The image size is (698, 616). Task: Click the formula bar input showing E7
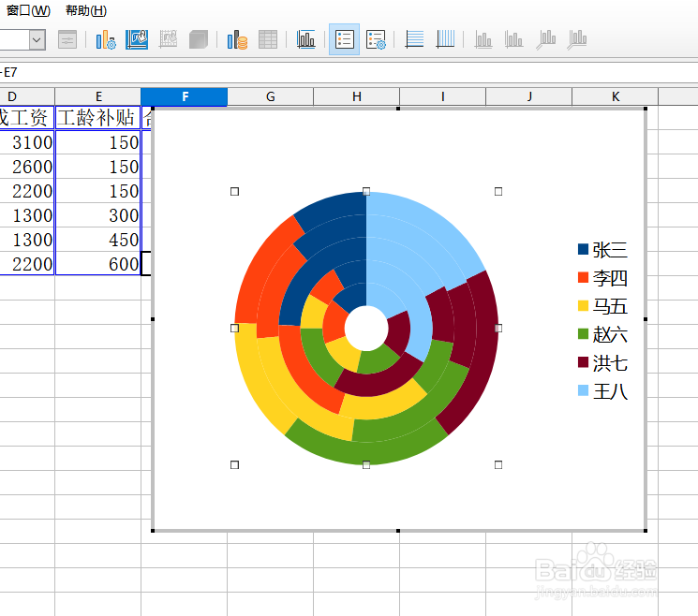(349, 72)
